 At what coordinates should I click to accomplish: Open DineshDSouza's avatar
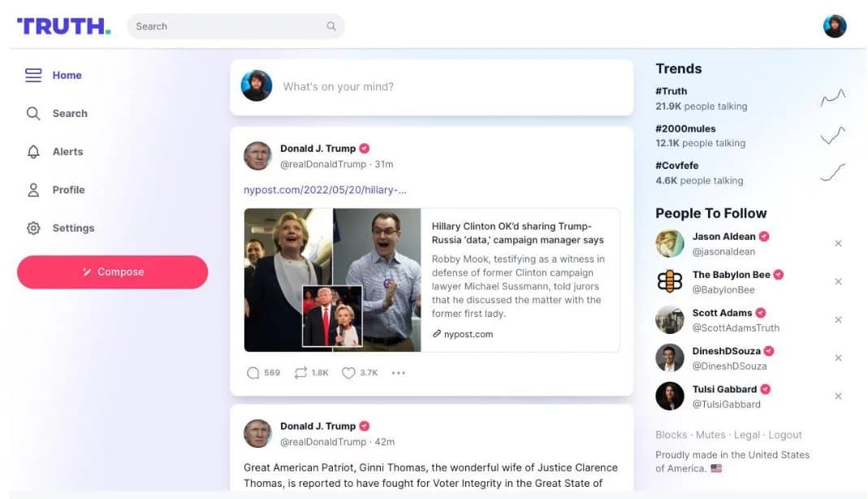(670, 358)
